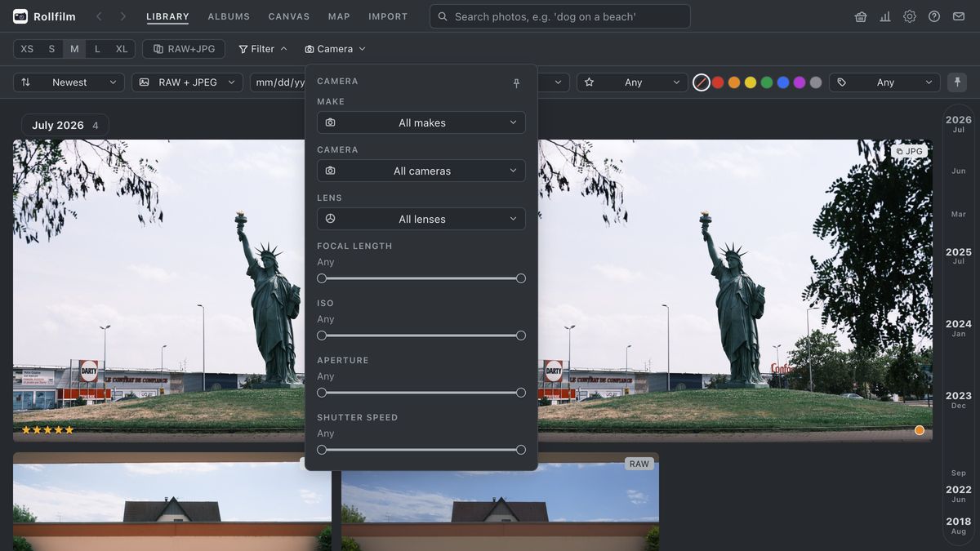This screenshot has height=551, width=980.
Task: Jump to 2025 Jul on the timeline
Action: [959, 256]
